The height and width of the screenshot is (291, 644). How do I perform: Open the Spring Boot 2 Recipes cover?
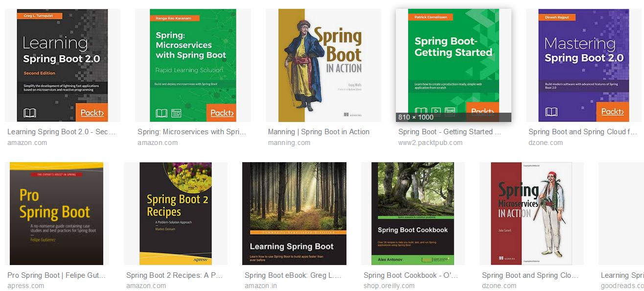click(176, 214)
